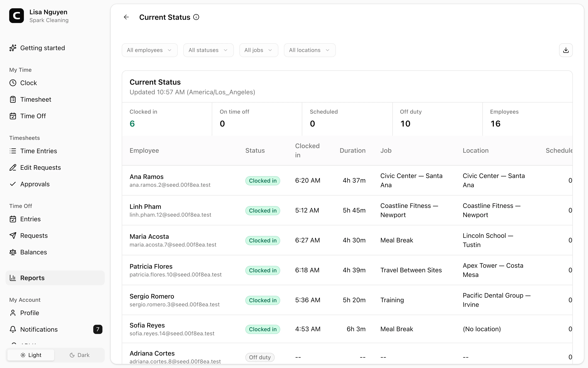Click the Reports bar chart icon
The image size is (588, 368).
click(x=13, y=278)
